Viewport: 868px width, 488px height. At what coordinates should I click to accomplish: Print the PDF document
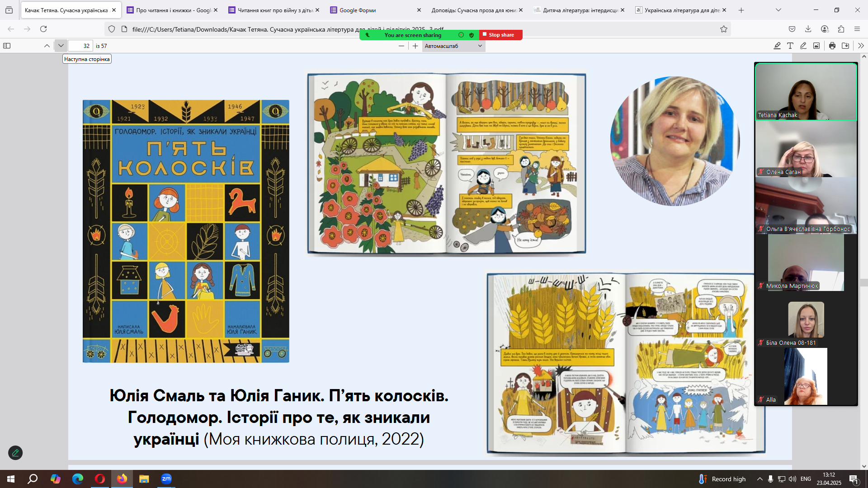[x=832, y=46]
